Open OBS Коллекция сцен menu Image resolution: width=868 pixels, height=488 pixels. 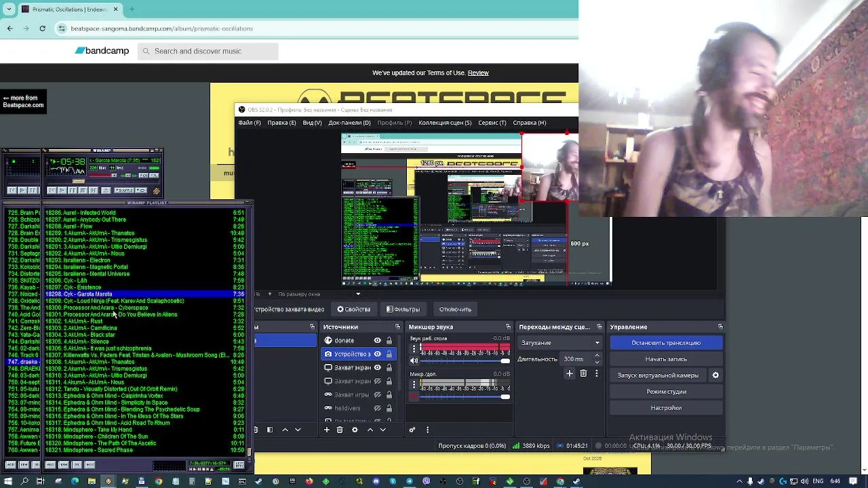(x=445, y=123)
